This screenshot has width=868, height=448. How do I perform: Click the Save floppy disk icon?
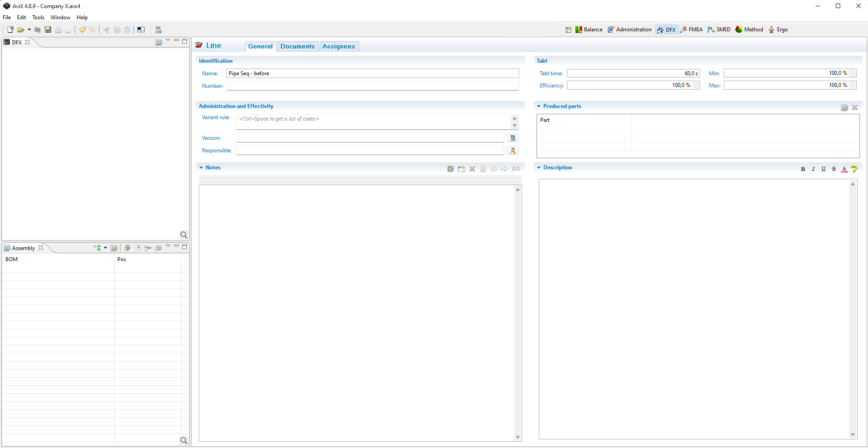pos(48,30)
